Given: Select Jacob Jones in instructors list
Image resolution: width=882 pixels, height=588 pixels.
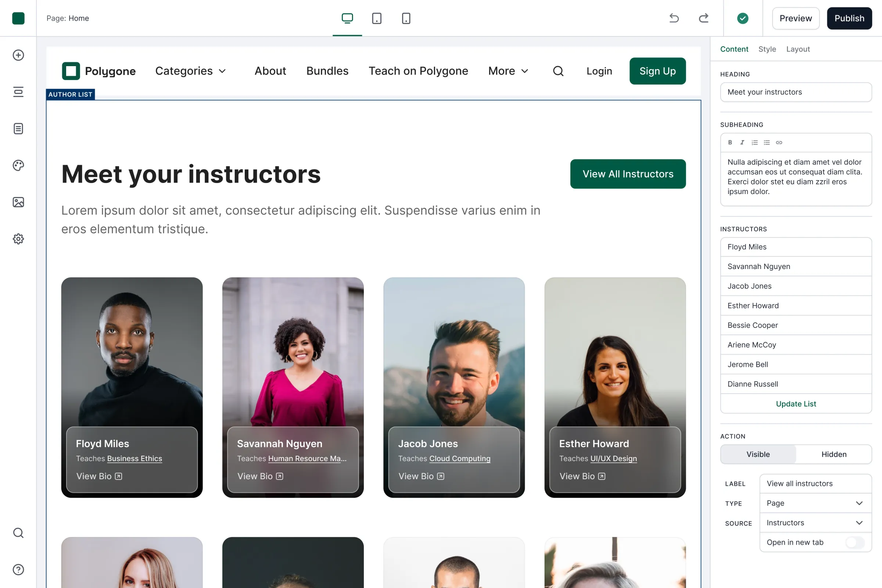Looking at the screenshot, I should [796, 286].
